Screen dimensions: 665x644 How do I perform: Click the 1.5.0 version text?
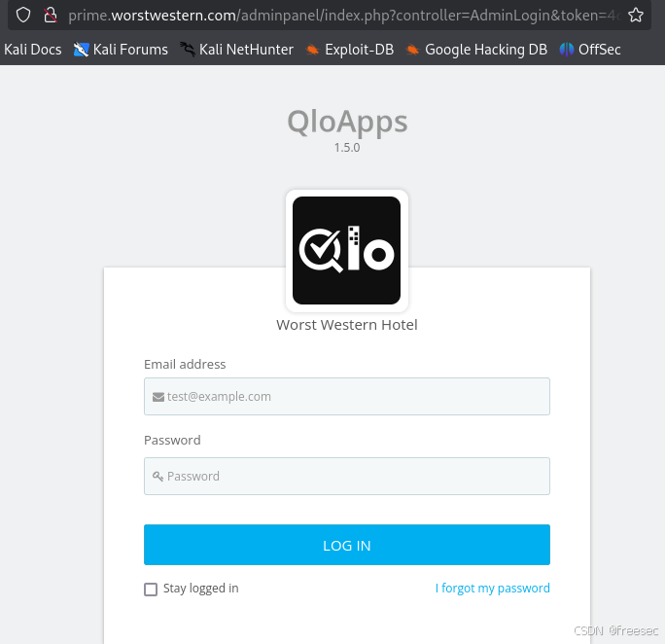click(347, 148)
